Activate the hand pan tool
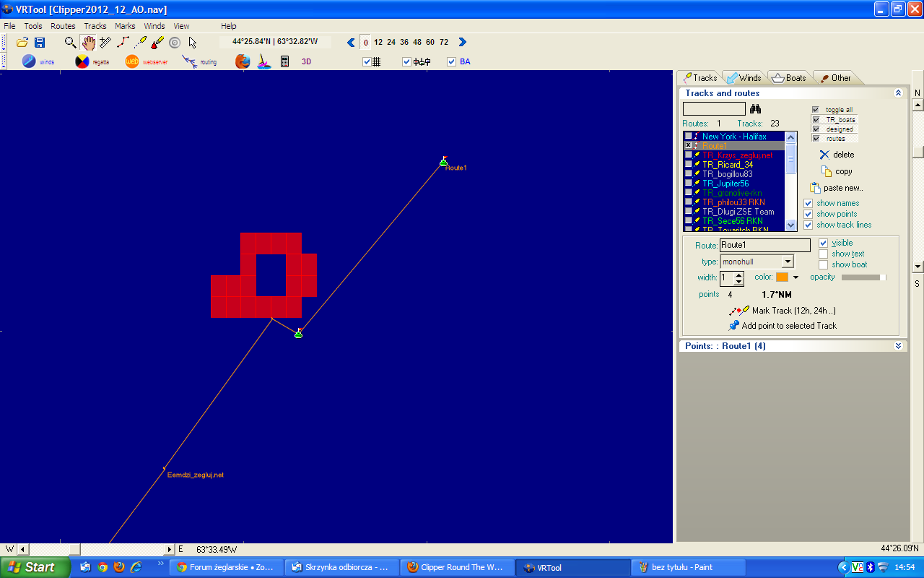Image resolution: width=924 pixels, height=578 pixels. tap(87, 43)
